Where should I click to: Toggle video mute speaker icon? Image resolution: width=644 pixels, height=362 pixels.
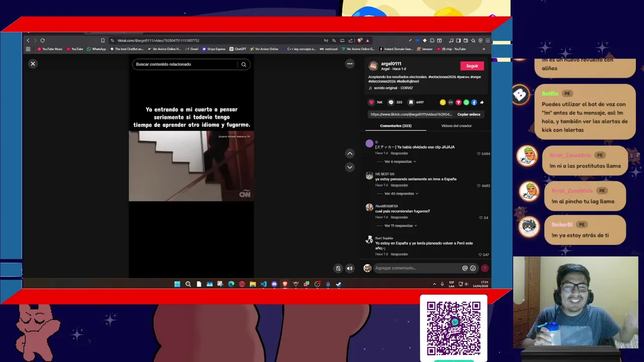point(350,268)
